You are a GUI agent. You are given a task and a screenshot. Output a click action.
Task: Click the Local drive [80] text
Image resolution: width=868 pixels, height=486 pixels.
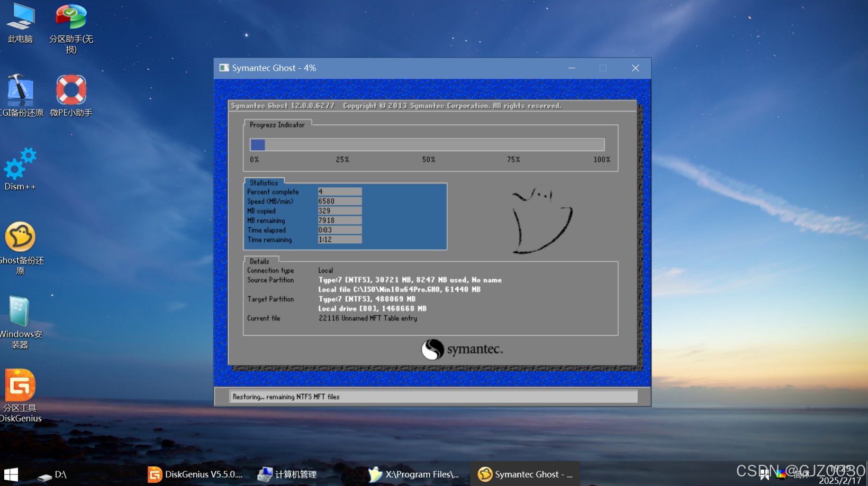pyautogui.click(x=373, y=308)
